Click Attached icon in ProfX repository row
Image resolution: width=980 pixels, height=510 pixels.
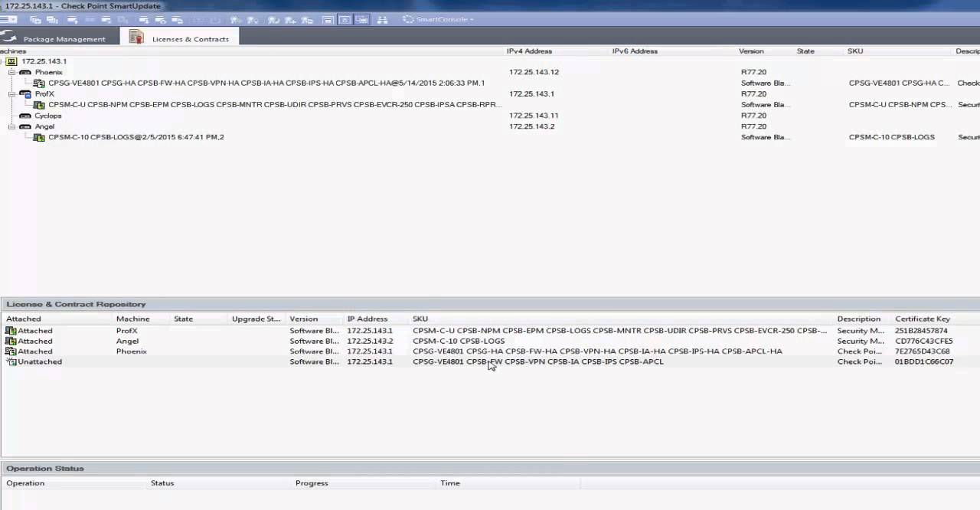click(x=11, y=331)
